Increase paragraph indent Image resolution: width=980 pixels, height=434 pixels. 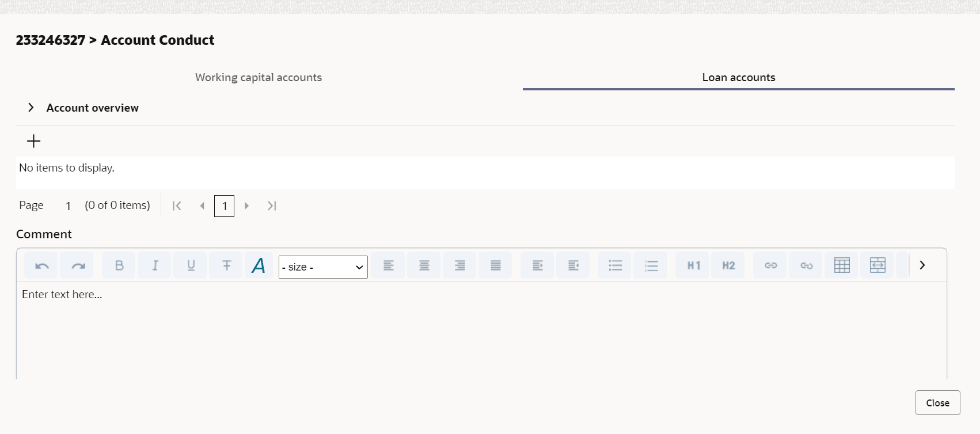click(538, 265)
